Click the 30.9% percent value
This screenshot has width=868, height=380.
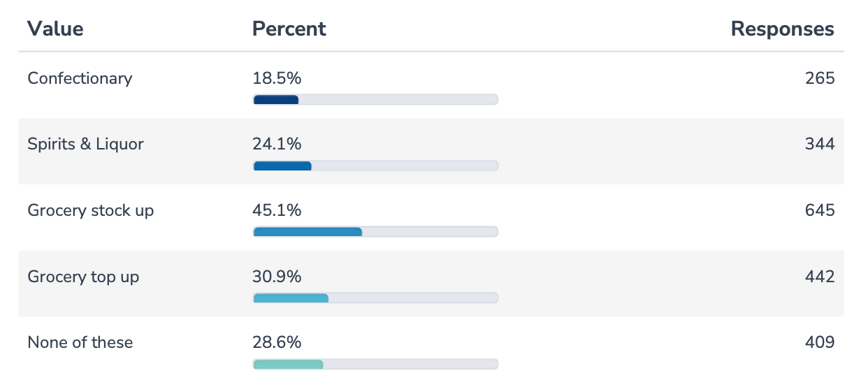click(x=277, y=277)
